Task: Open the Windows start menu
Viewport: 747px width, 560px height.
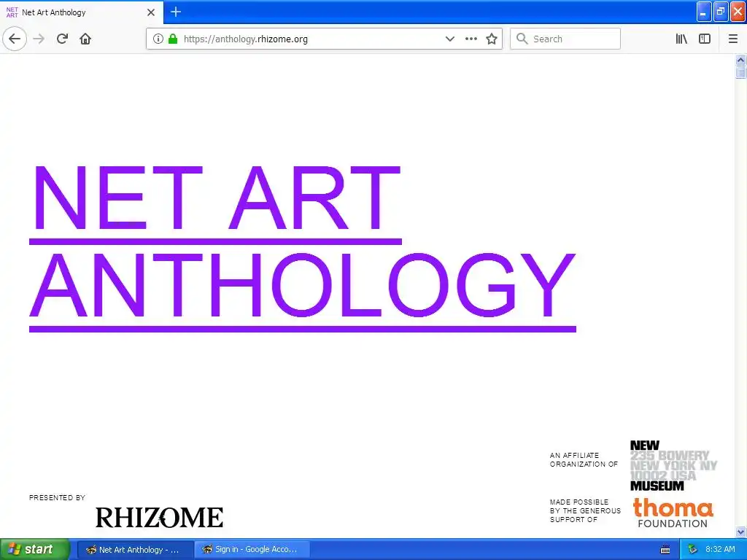Action: (x=34, y=549)
